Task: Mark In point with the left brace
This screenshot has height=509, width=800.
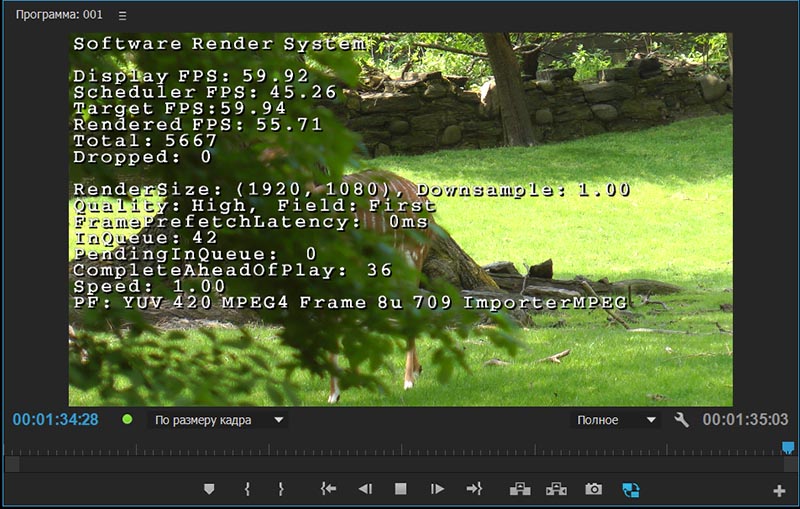Action: (x=247, y=489)
